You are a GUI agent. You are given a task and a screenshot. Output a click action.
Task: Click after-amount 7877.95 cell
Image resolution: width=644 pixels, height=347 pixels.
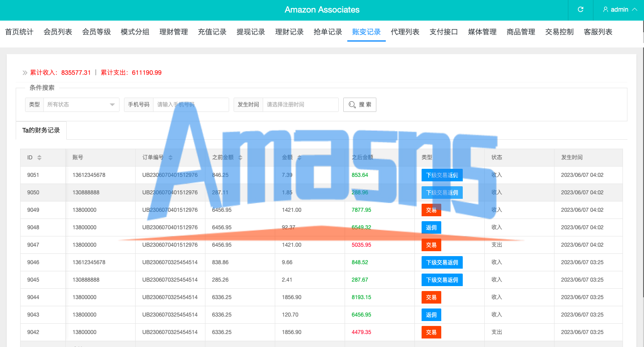[x=362, y=210]
